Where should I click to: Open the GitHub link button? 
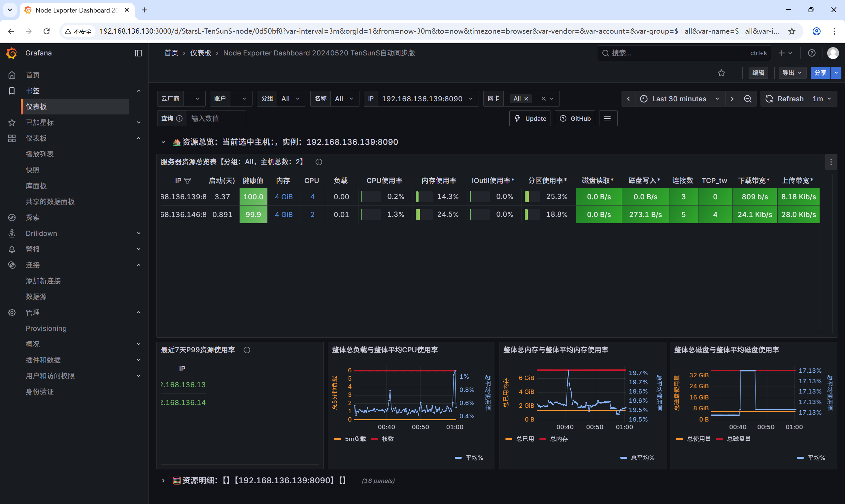click(575, 118)
